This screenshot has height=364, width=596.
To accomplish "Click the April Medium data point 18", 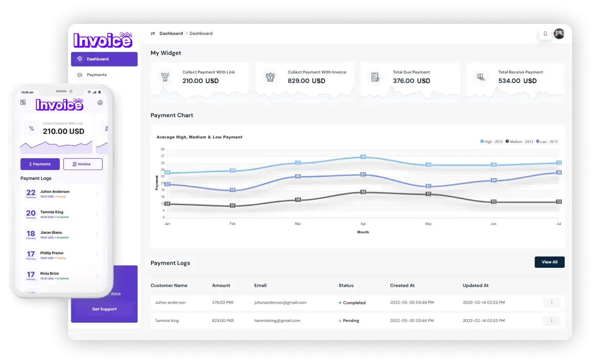I will (363, 192).
